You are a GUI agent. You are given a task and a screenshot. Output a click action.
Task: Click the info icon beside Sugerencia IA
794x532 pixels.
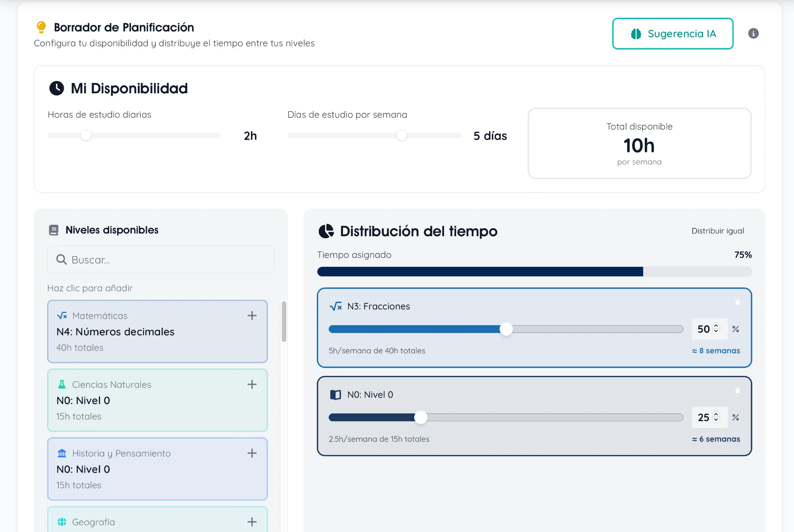[753, 33]
